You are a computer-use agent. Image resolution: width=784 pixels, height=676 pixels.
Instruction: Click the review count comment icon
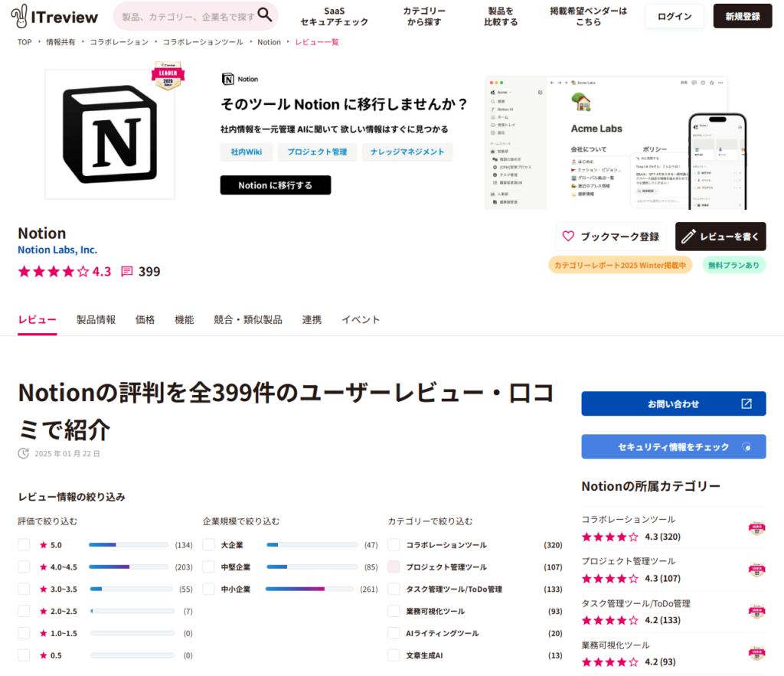(127, 272)
